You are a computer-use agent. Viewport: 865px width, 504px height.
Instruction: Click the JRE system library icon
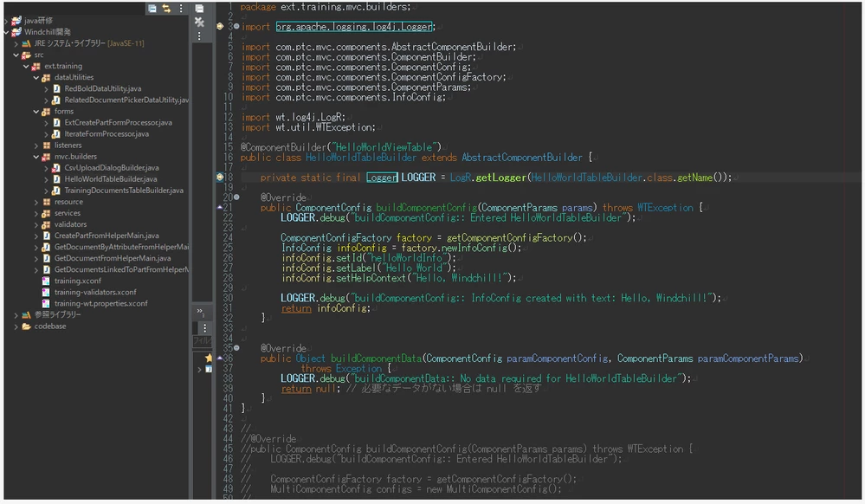26,43
